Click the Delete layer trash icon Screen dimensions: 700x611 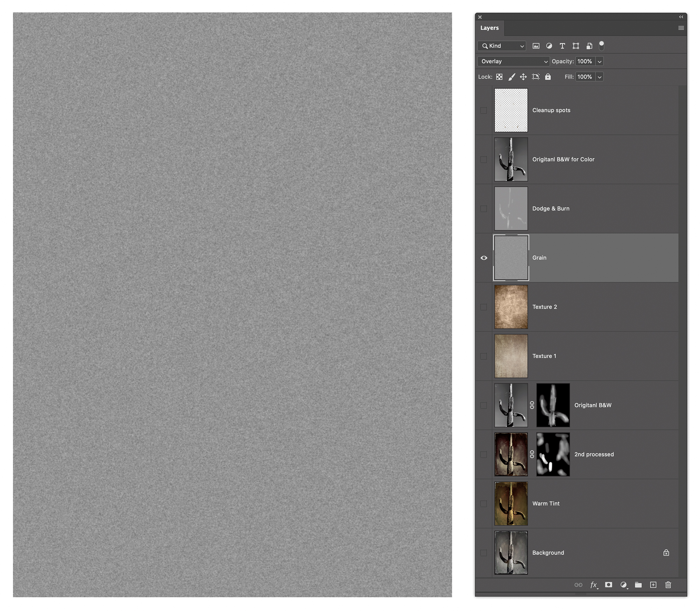pyautogui.click(x=668, y=585)
